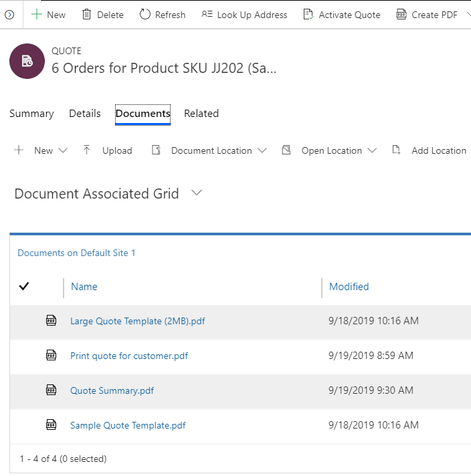
Task: Sort grid by Modified column header
Action: (x=349, y=287)
